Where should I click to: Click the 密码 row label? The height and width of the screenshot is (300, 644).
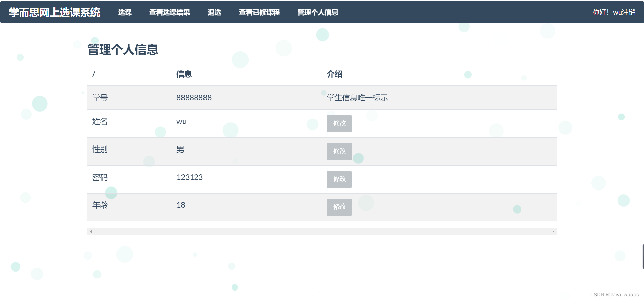point(100,177)
